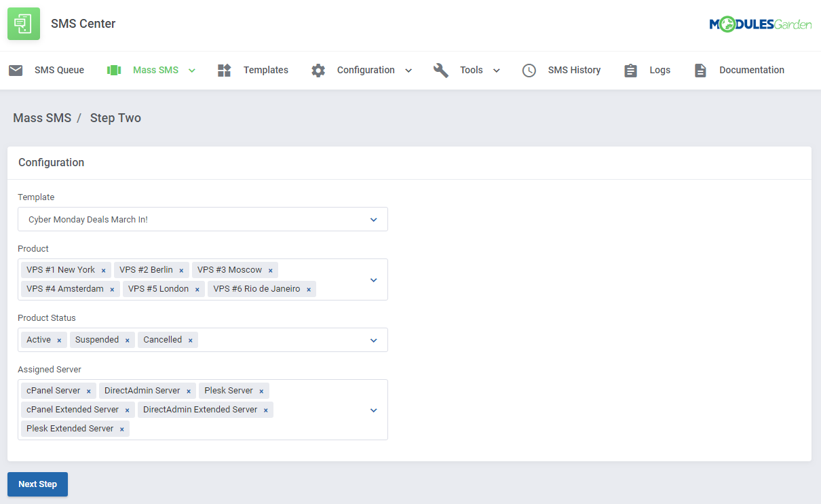Expand the Product Status dropdown
This screenshot has width=821, height=504.
373,340
